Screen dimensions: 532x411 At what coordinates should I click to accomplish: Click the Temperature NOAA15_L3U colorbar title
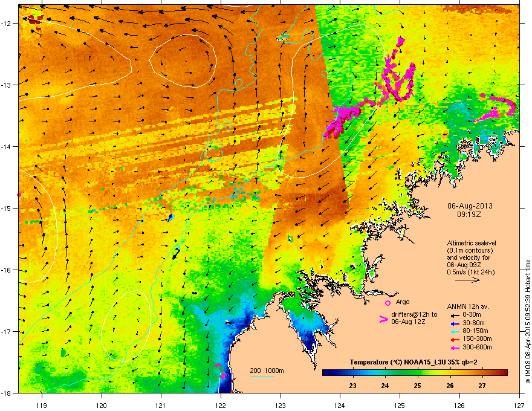point(414,362)
